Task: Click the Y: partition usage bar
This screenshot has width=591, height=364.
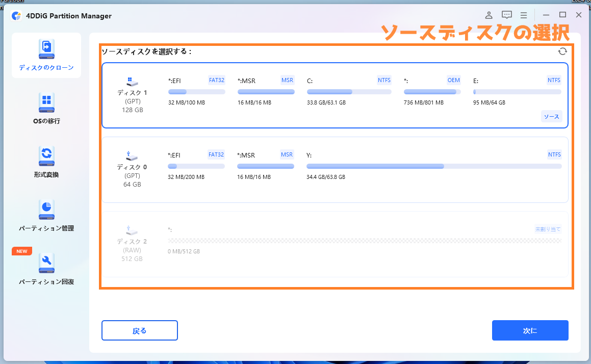Action: coord(434,166)
